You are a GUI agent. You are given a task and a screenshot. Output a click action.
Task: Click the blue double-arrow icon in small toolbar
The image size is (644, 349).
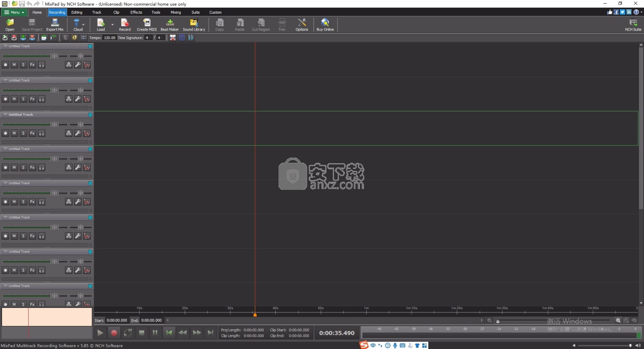click(191, 37)
